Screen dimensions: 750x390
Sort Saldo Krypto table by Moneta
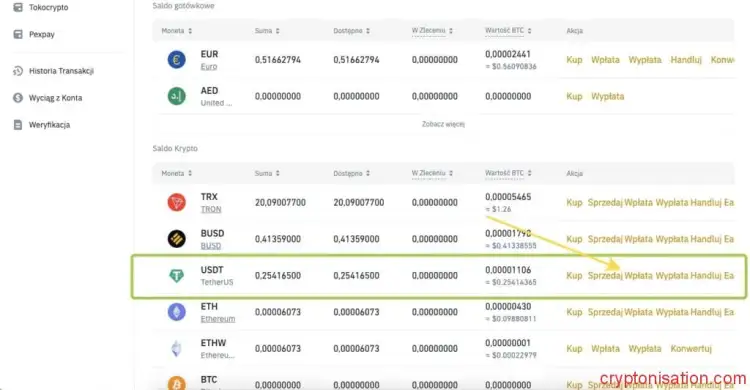point(176,173)
